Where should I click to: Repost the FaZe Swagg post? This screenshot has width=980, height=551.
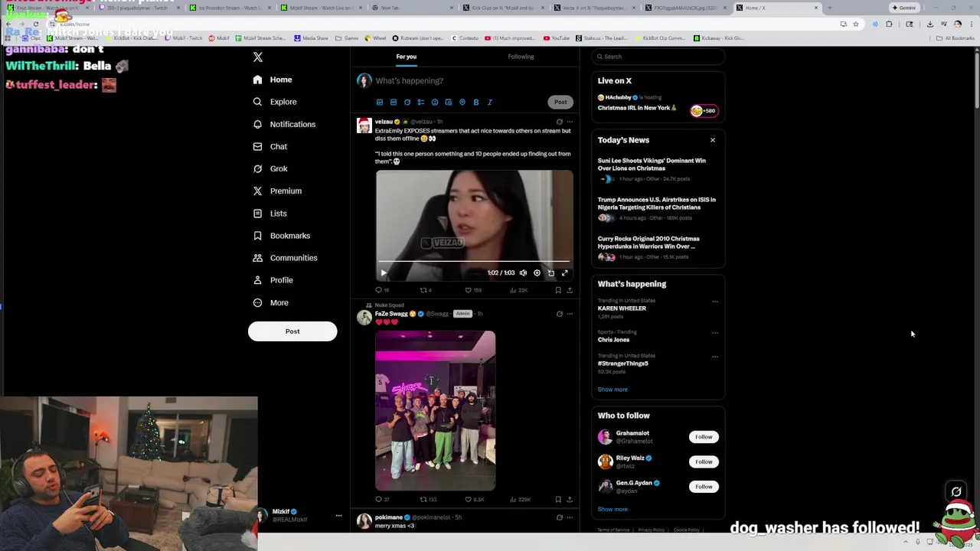pos(428,499)
